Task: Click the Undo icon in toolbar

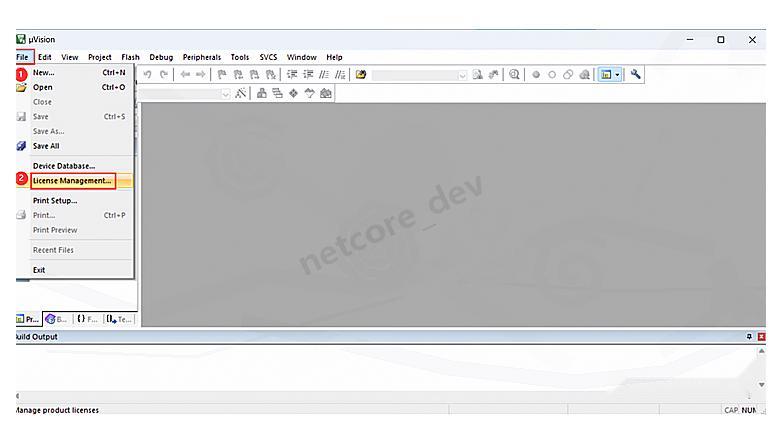Action: [147, 74]
